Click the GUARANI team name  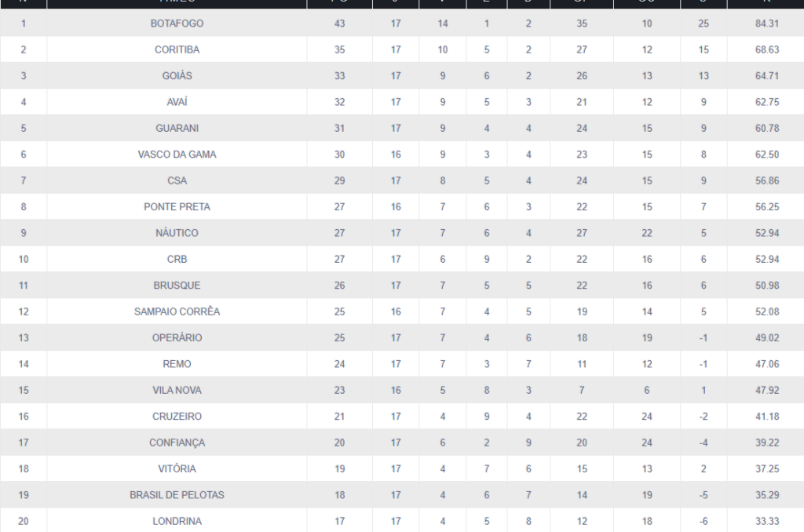(177, 128)
